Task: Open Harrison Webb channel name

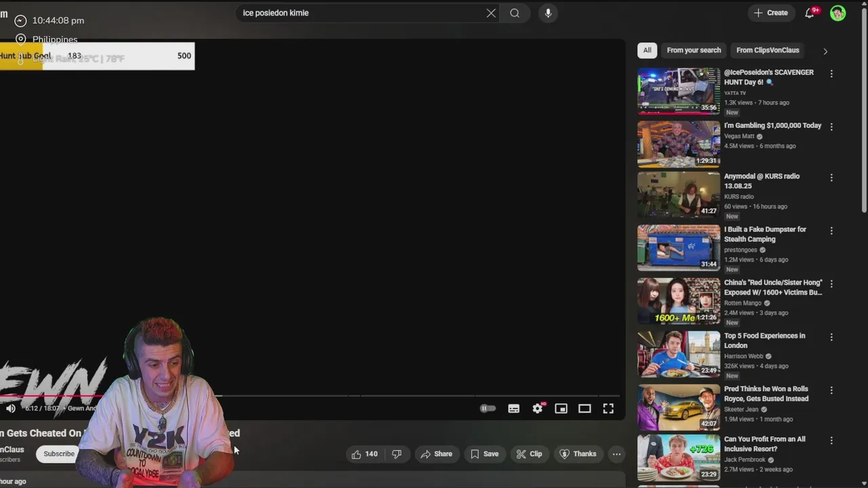Action: click(x=743, y=357)
